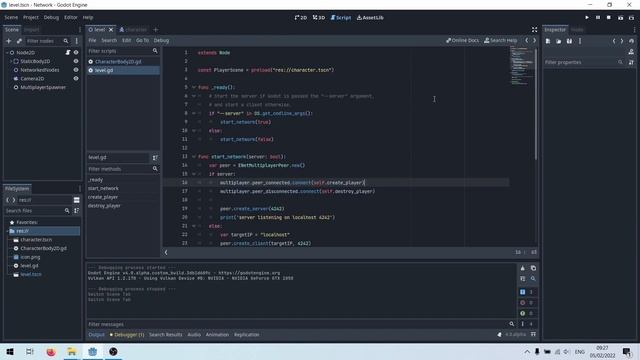Open Online Docs link
640x360 pixels.
(x=462, y=40)
